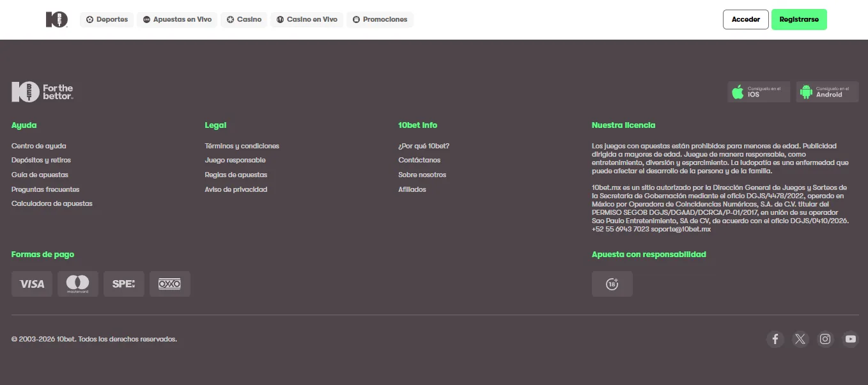Open Reglas de apuestas link

pyautogui.click(x=236, y=175)
